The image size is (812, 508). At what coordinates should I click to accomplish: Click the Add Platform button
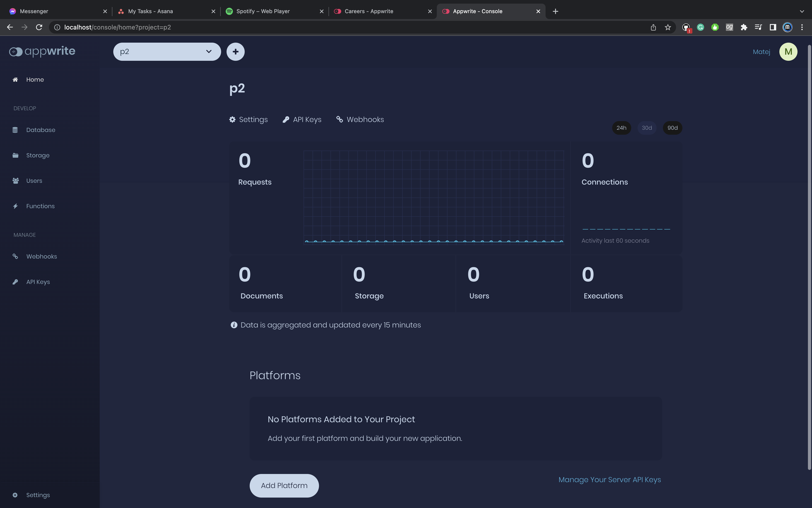point(284,486)
